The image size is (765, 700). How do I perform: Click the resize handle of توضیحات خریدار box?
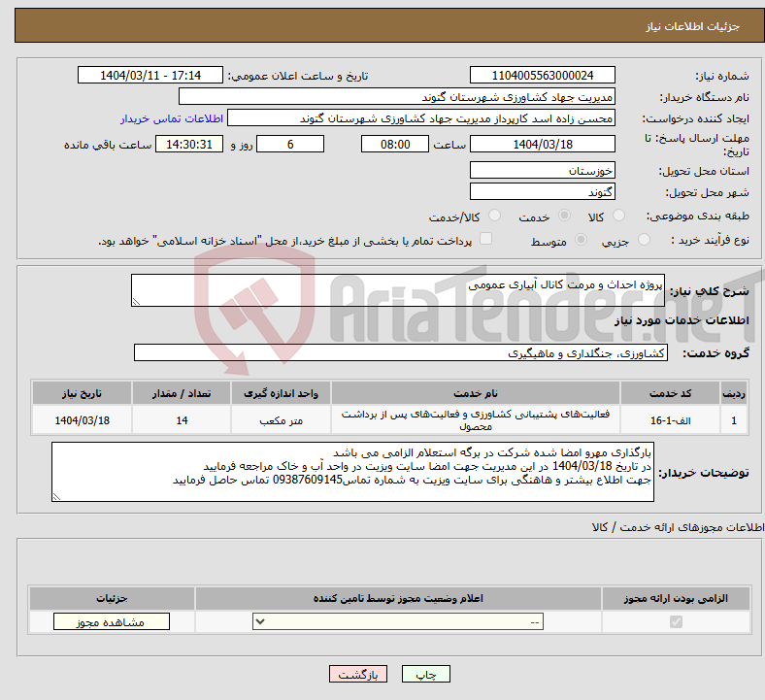click(56, 496)
